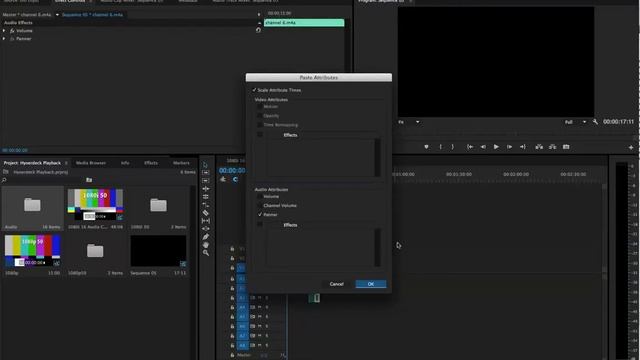640x360 pixels.
Task: Expand Volume effect in Effect Controls
Action: [x=4, y=31]
